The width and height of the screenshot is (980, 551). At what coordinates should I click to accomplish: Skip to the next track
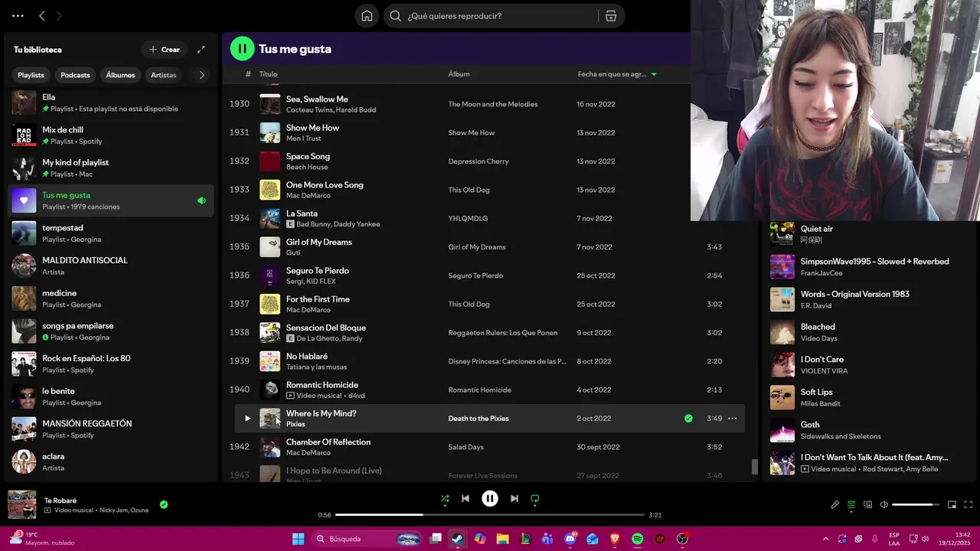click(514, 498)
